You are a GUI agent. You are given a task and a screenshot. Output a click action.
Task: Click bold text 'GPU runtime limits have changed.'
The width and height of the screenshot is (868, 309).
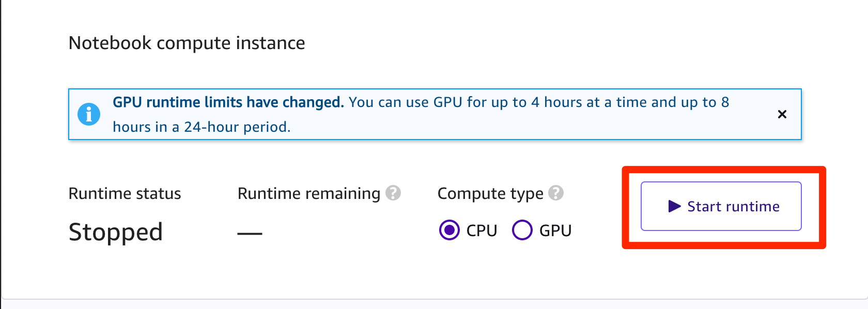coord(228,102)
